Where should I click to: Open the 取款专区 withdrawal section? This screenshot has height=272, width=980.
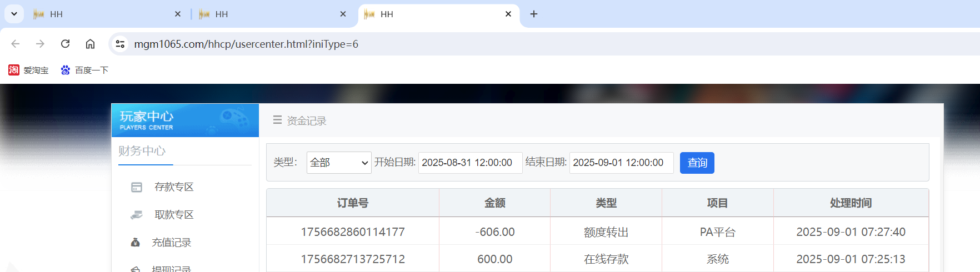[x=174, y=215]
